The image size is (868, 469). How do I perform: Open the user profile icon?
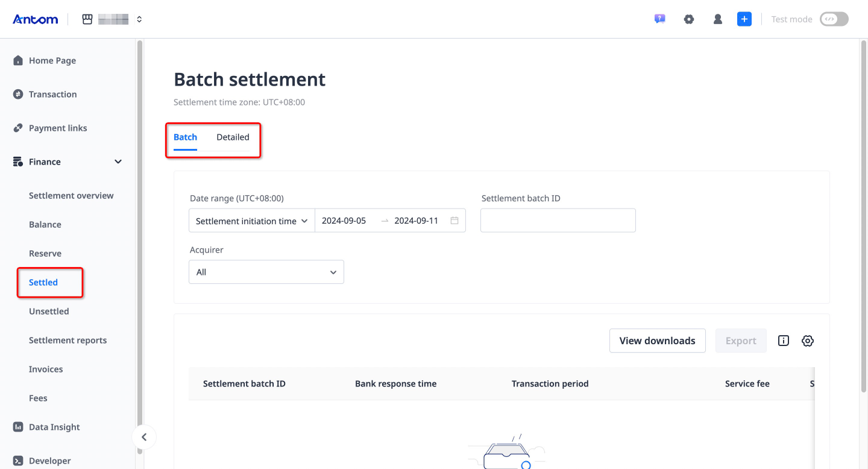tap(717, 19)
